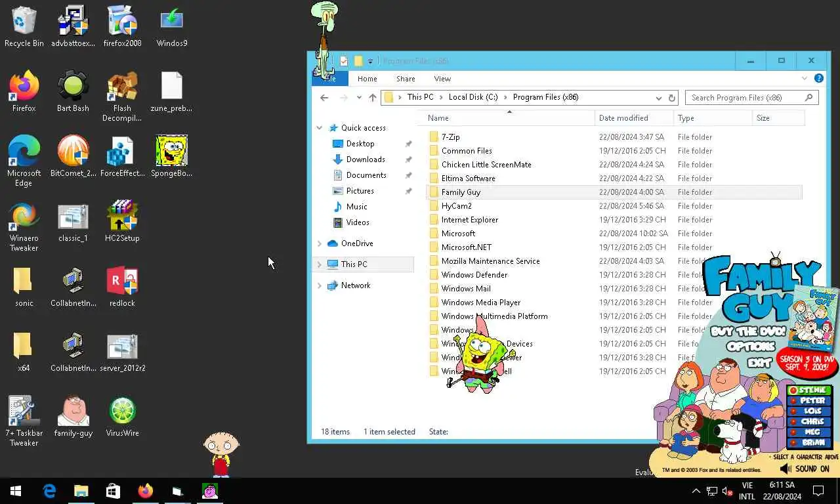Image resolution: width=840 pixels, height=504 pixels.
Task: Expand the This PC tree node arrow
Action: click(320, 264)
